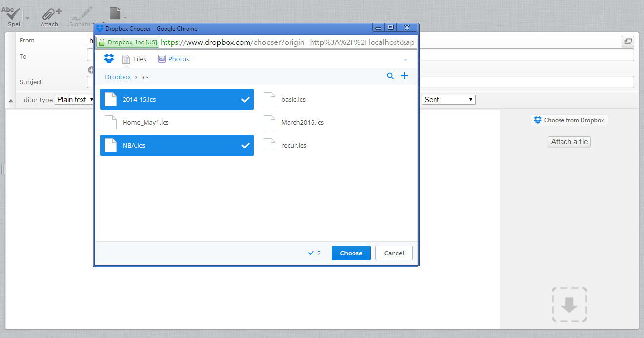Switch to the Photos tab
The height and width of the screenshot is (338, 644).
(173, 59)
